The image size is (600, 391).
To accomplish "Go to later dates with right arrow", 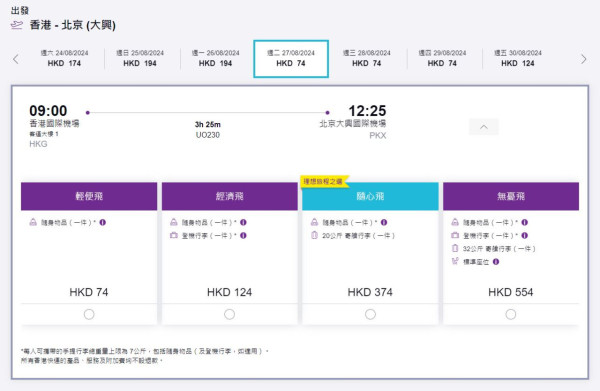I will pyautogui.click(x=584, y=59).
